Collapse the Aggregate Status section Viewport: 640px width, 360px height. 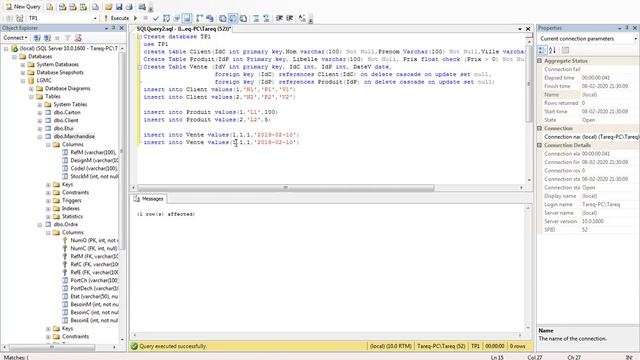[540, 60]
